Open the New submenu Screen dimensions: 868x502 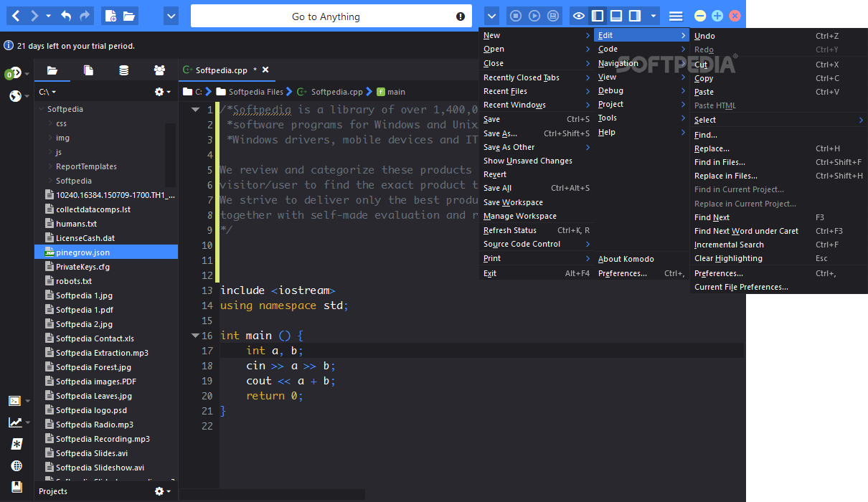(x=537, y=35)
